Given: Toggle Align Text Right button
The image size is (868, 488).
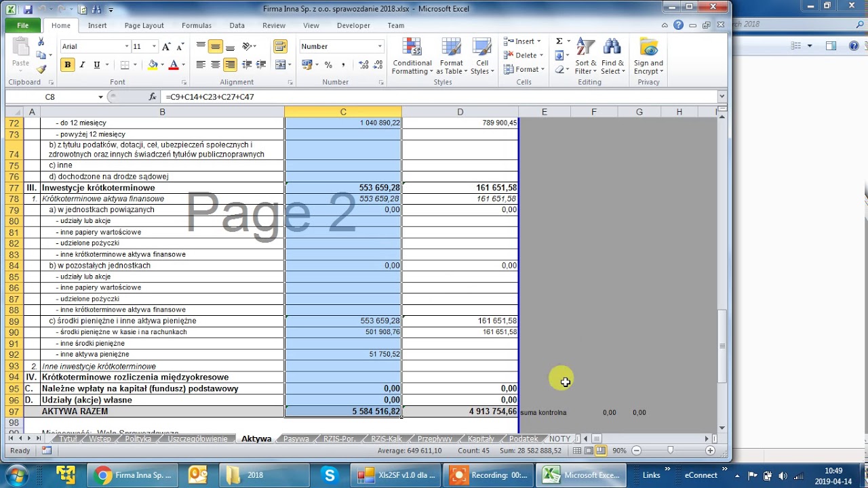Looking at the screenshot, I should pyautogui.click(x=230, y=65).
